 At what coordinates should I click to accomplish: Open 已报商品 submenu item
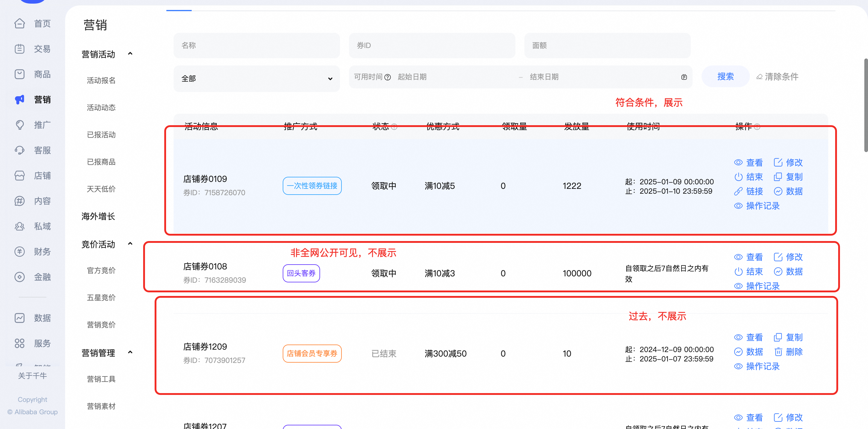click(101, 162)
